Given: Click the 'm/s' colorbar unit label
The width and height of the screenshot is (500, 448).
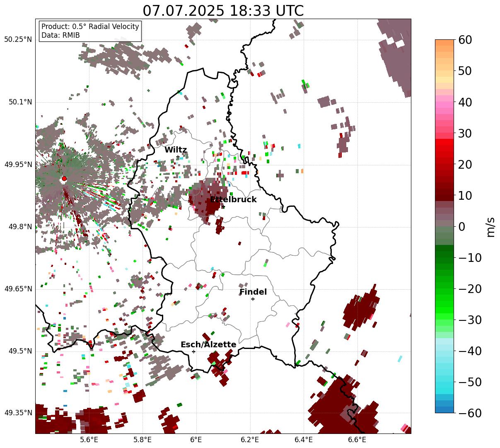Looking at the screenshot, I should point(491,227).
